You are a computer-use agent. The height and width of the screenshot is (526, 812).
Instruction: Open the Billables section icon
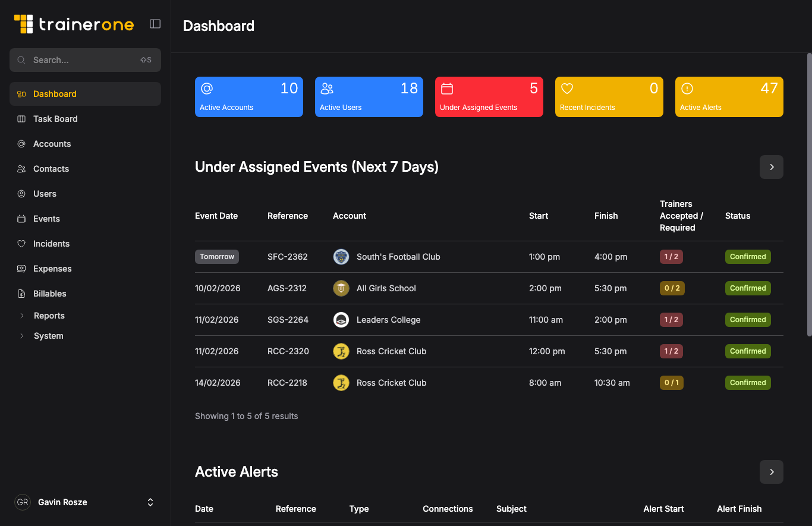[x=21, y=294]
